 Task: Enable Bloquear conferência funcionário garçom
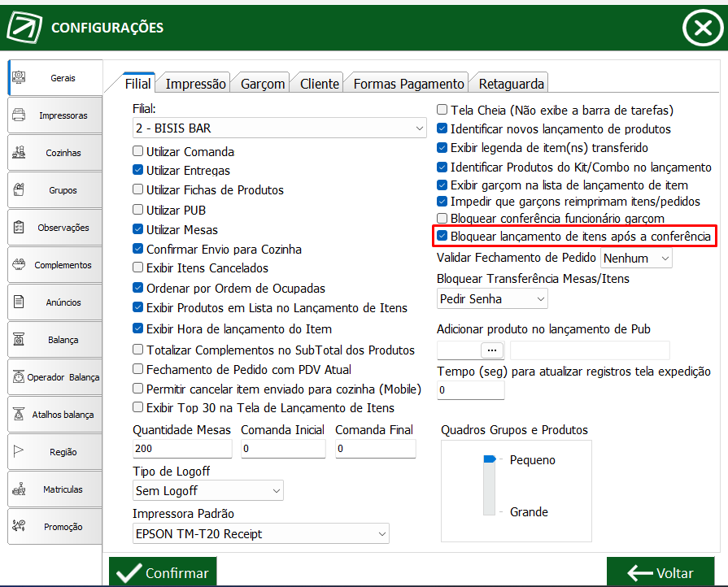coord(442,218)
